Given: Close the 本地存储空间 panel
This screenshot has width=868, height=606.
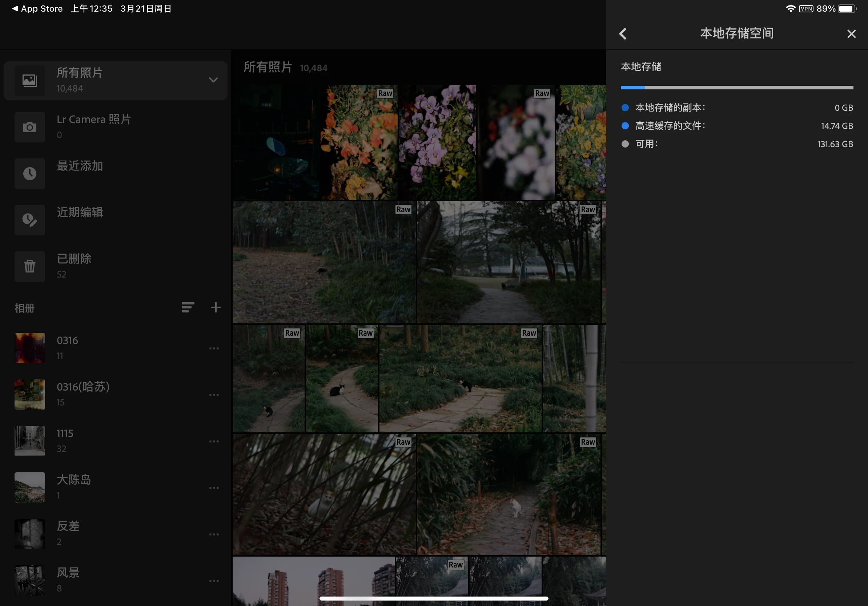Looking at the screenshot, I should tap(851, 34).
